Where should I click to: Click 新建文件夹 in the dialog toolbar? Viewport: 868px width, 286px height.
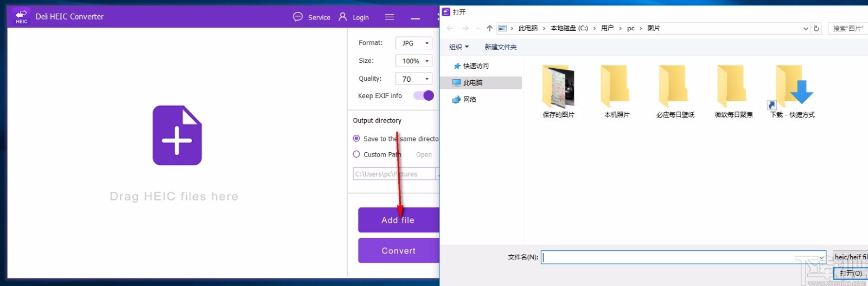pyautogui.click(x=500, y=47)
